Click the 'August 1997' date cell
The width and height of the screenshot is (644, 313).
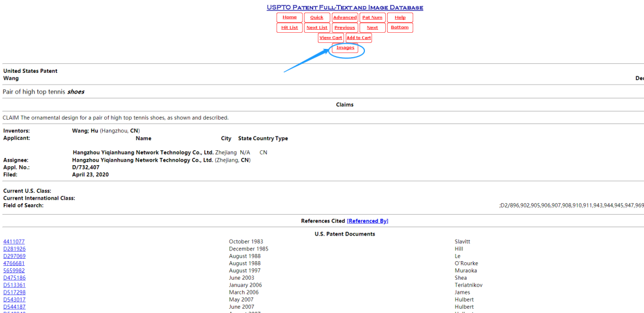point(244,271)
